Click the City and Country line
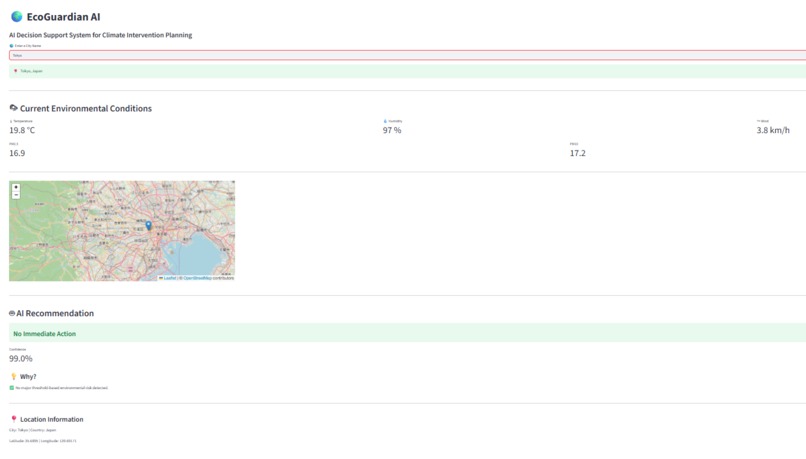This screenshot has height=459, width=806. point(32,430)
